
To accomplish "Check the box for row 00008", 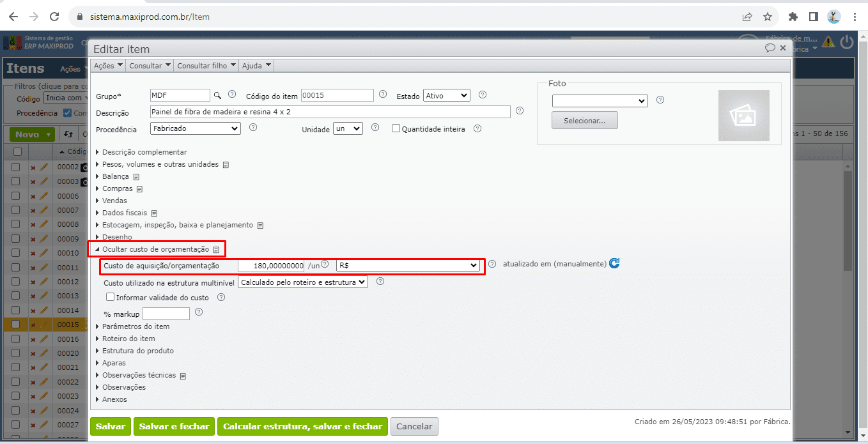I will coord(17,224).
